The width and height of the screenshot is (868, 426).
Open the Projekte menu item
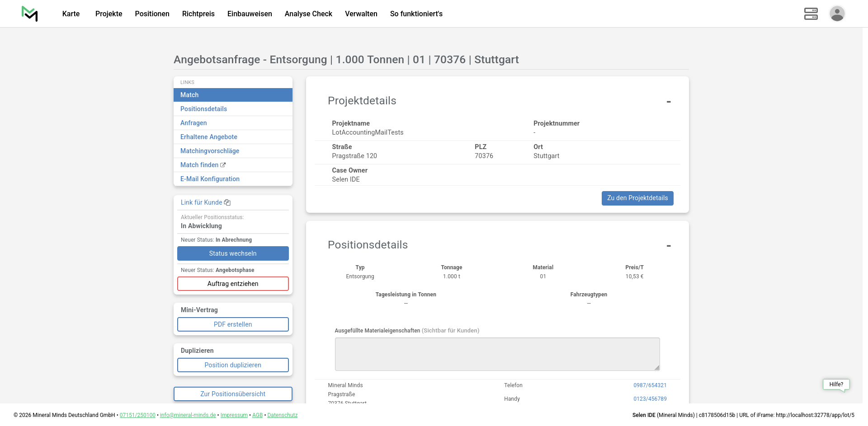(x=108, y=14)
